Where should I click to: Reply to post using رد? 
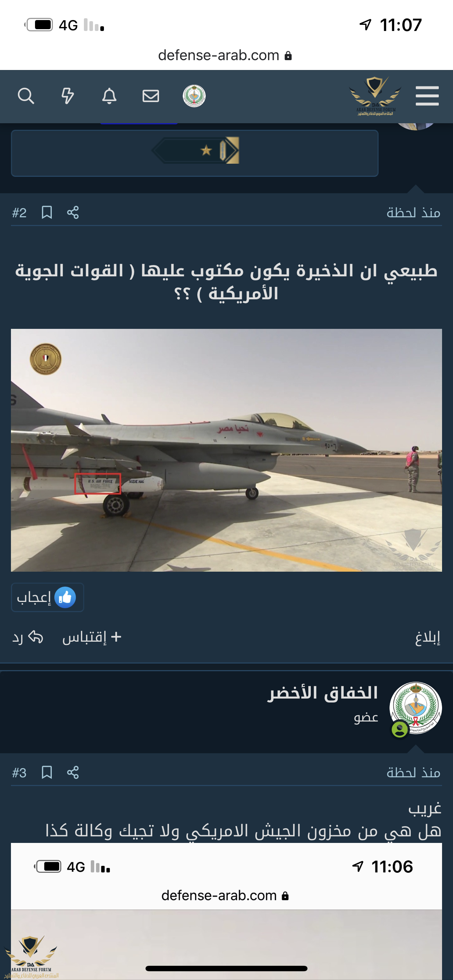click(27, 637)
